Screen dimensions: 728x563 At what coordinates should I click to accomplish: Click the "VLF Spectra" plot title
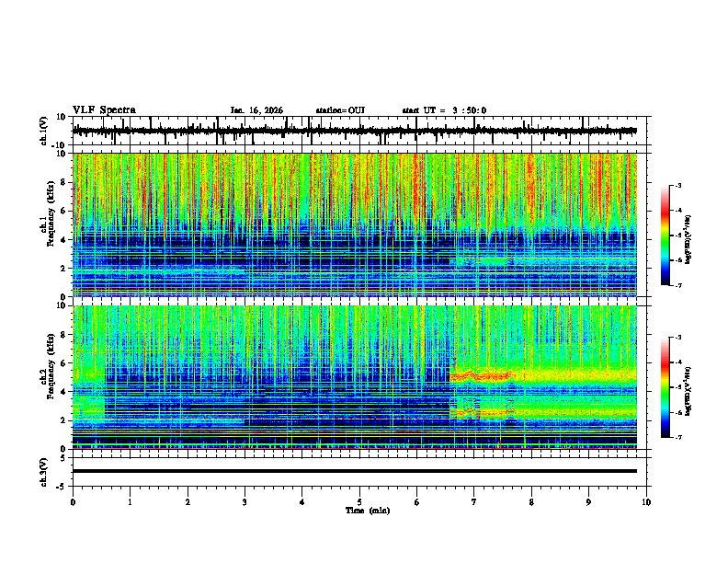[x=104, y=110]
